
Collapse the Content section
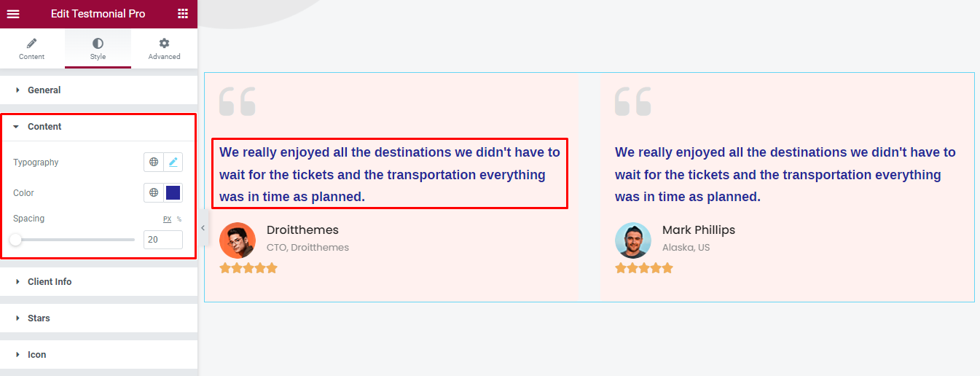44,127
